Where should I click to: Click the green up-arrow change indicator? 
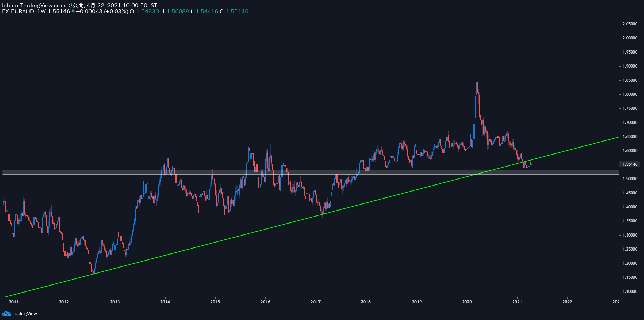point(73,11)
